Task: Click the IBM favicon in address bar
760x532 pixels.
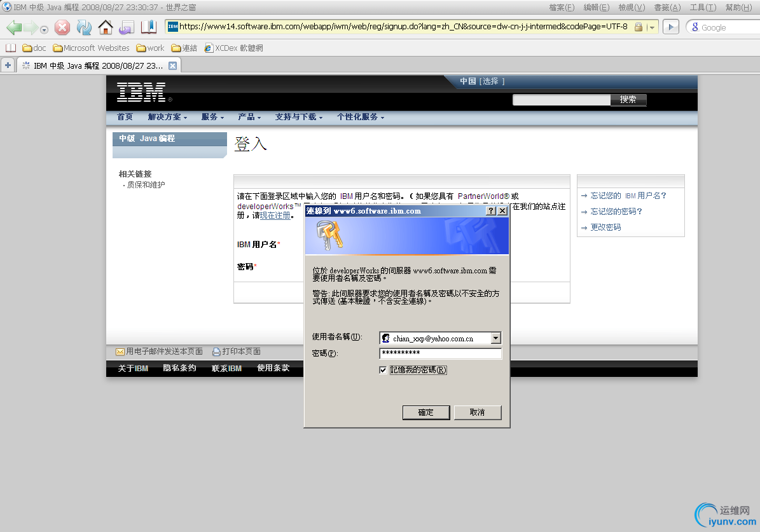Action: point(172,27)
